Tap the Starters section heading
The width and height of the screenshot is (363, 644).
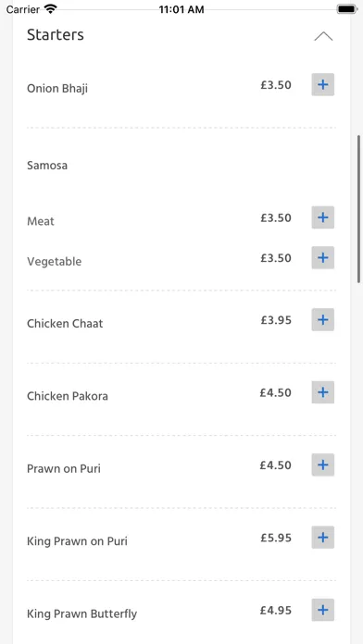tap(55, 35)
